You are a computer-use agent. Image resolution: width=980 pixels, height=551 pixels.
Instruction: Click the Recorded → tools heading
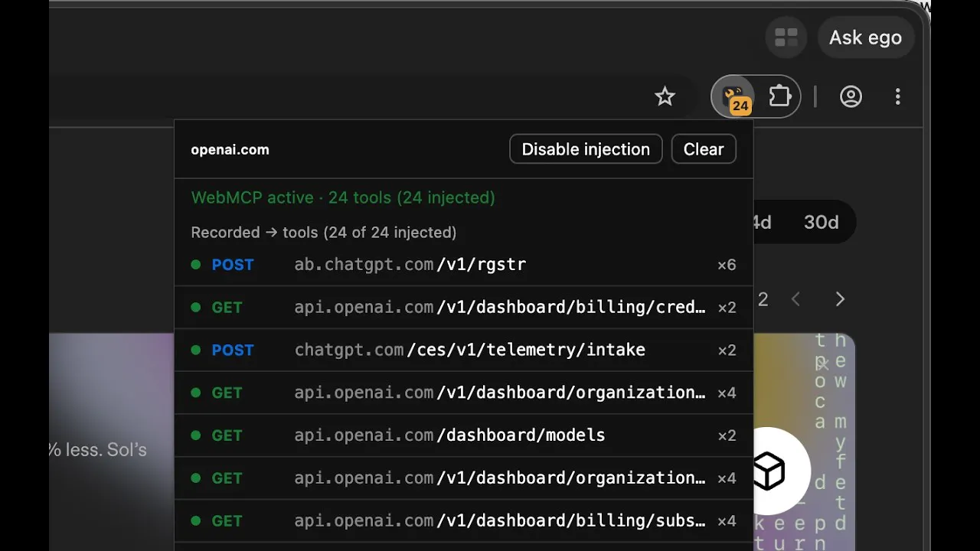click(323, 232)
